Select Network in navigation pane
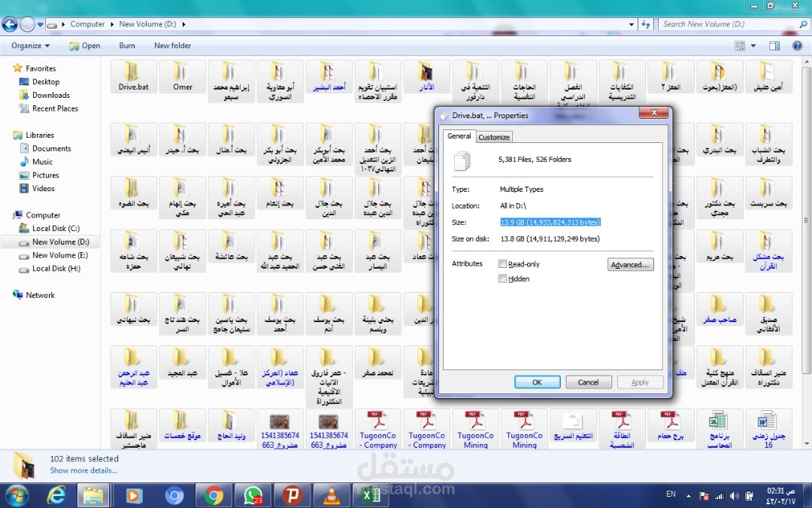The image size is (812, 508). point(40,295)
